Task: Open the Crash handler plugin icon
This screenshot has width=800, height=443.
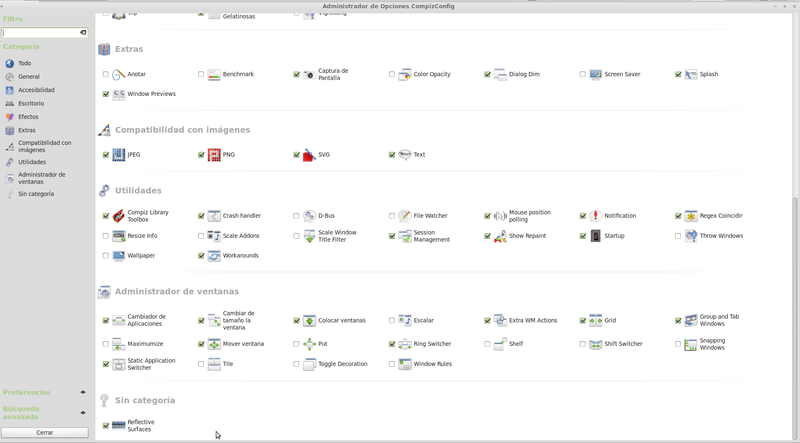Action: 214,216
